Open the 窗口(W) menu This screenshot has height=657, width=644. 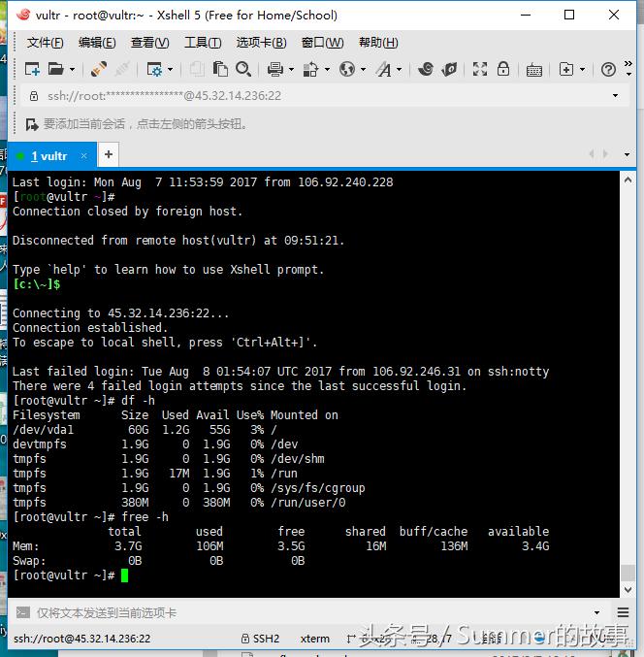(x=322, y=43)
